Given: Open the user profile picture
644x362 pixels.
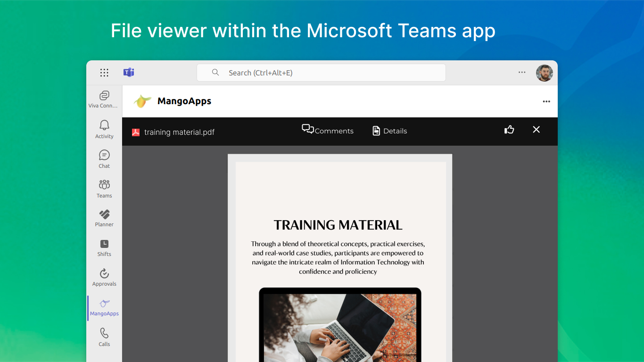Looking at the screenshot, I should tap(545, 73).
